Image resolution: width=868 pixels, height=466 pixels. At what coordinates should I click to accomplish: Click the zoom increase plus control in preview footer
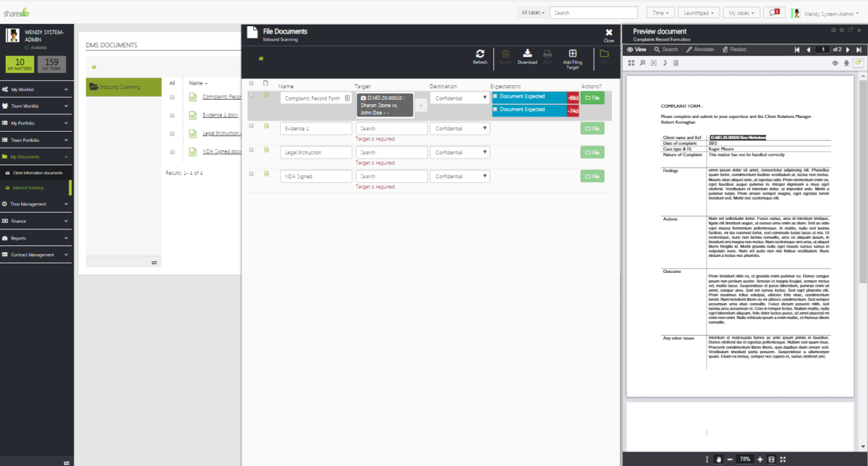tap(760, 459)
